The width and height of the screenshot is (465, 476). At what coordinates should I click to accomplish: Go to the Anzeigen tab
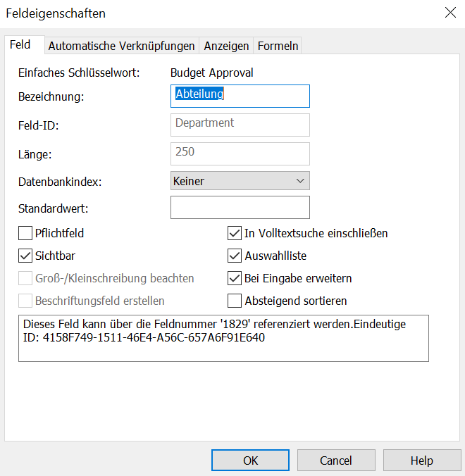coord(226,46)
